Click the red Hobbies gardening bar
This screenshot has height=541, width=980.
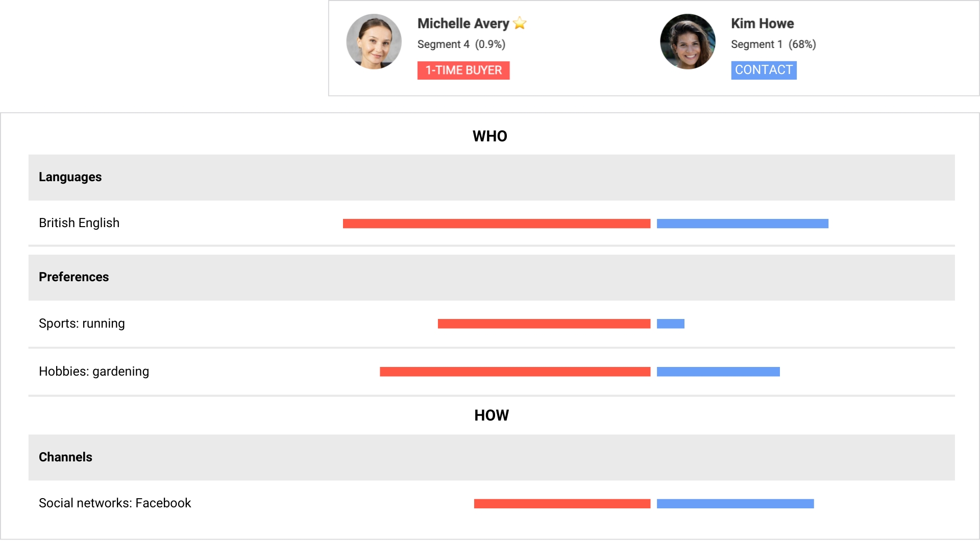tap(514, 372)
